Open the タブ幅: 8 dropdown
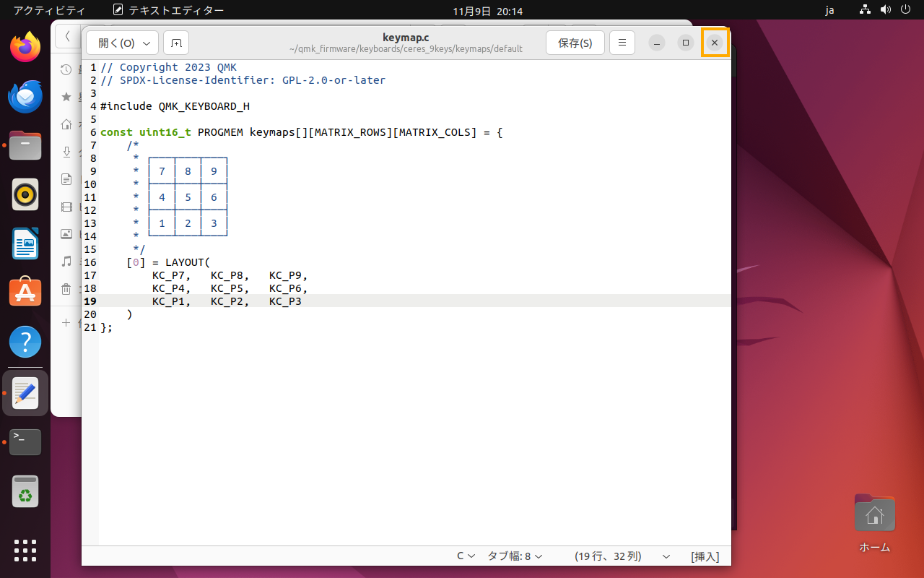Image resolution: width=924 pixels, height=578 pixels. (515, 556)
